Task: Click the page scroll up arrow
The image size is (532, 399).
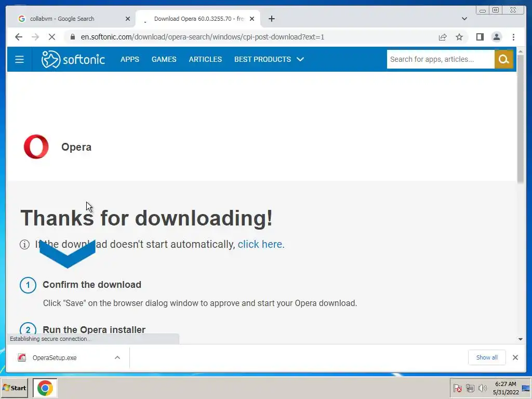Action: (521, 51)
